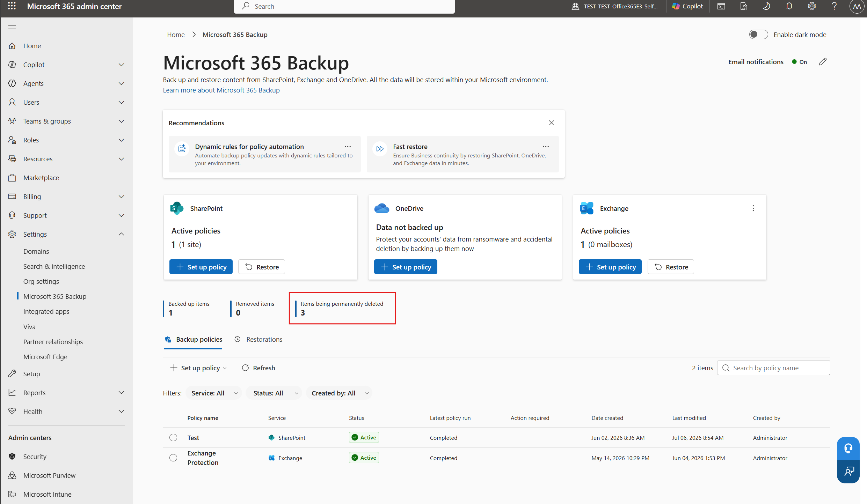This screenshot has width=867, height=504.
Task: Click the Exchange logo icon
Action: [x=586, y=208]
